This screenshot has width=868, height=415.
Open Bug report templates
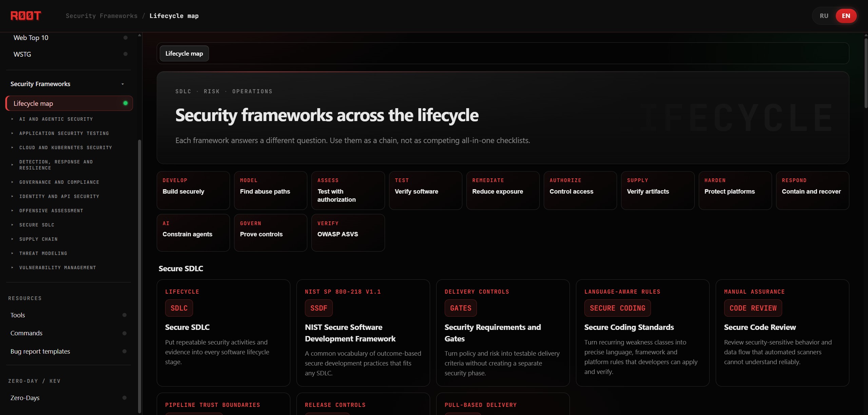point(69,351)
